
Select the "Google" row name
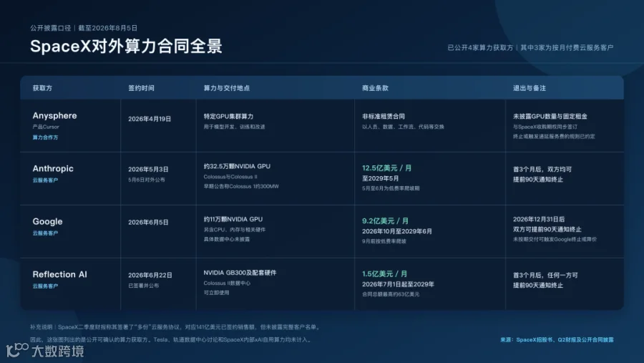(48, 221)
